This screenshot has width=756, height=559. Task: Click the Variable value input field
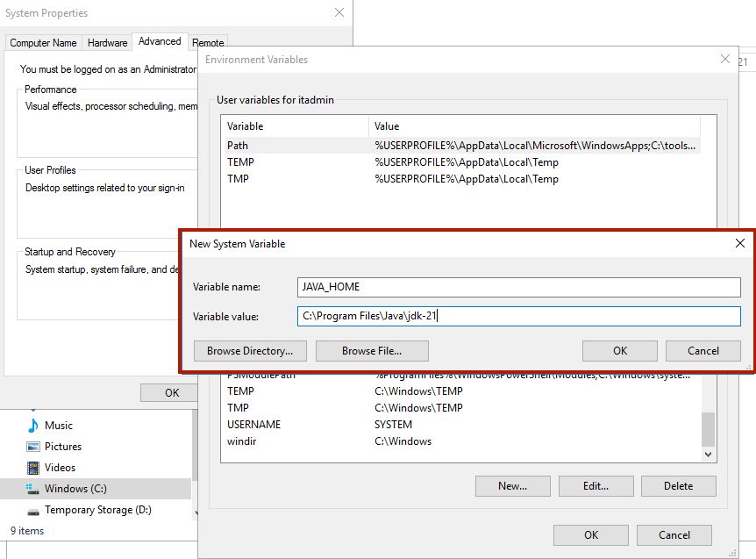[x=518, y=317]
